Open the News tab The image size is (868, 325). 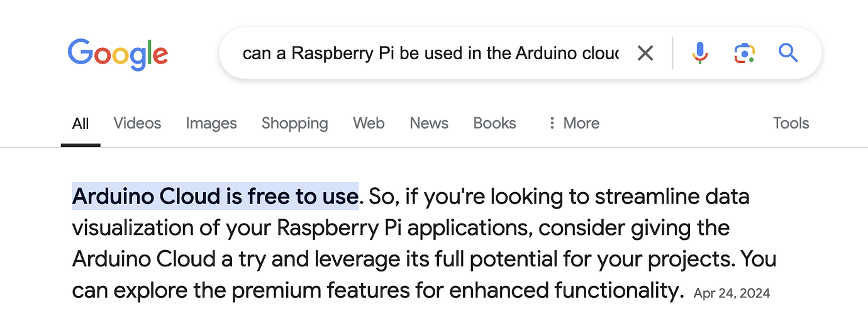coord(429,123)
